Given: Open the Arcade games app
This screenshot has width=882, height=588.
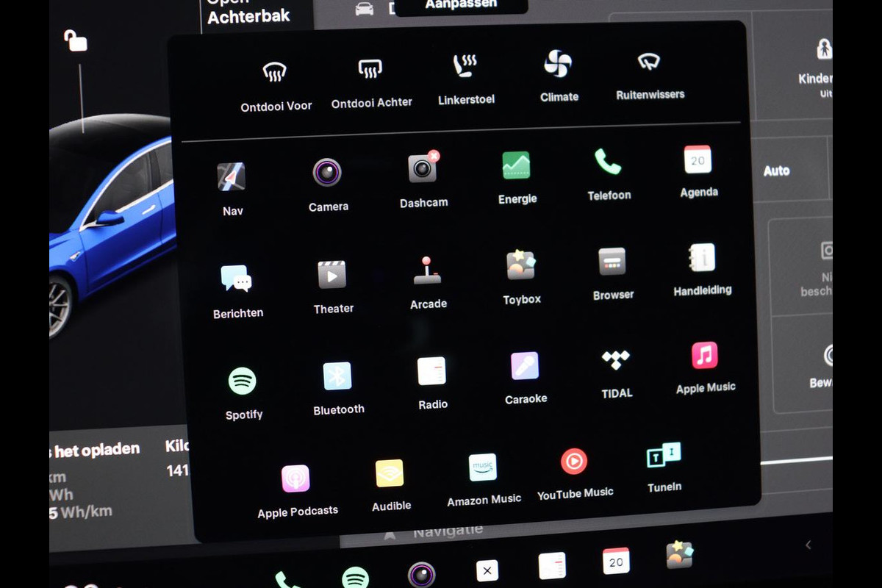Looking at the screenshot, I should click(428, 270).
